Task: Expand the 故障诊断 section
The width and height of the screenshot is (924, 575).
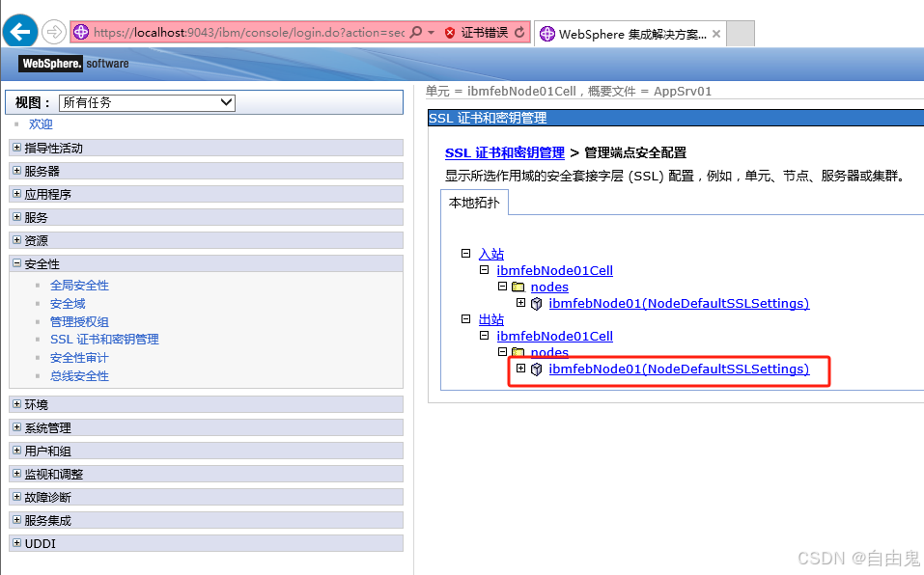Action: pos(16,497)
